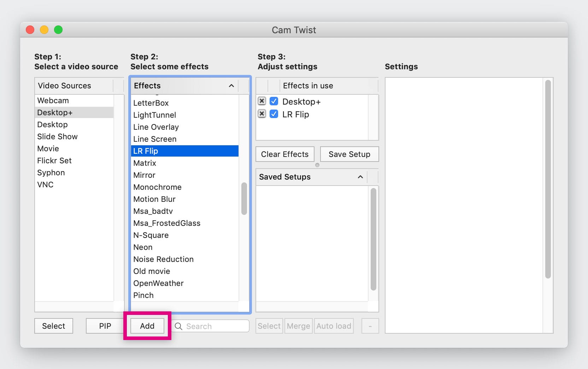Screen dimensions: 588x369
Task: Select Line Overlay effect
Action: 185,127
